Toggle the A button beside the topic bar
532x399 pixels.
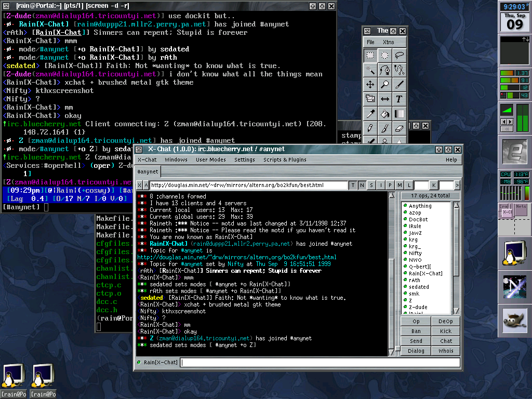(x=146, y=185)
